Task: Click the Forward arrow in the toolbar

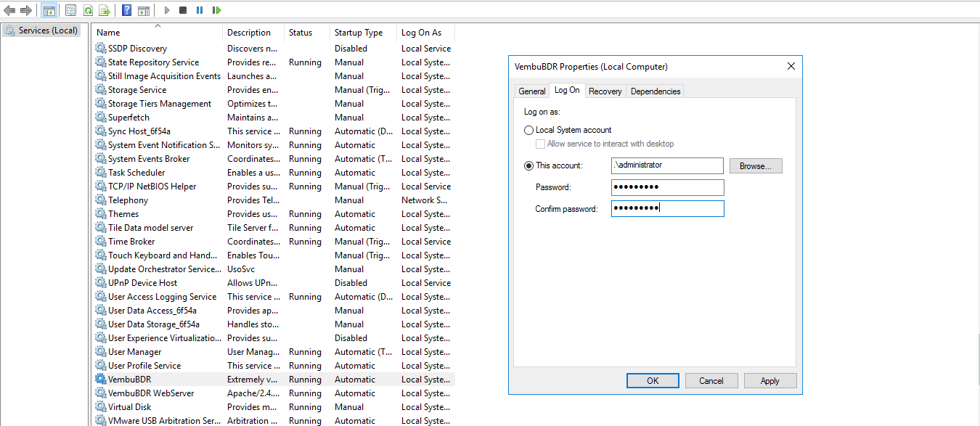Action: point(26,10)
